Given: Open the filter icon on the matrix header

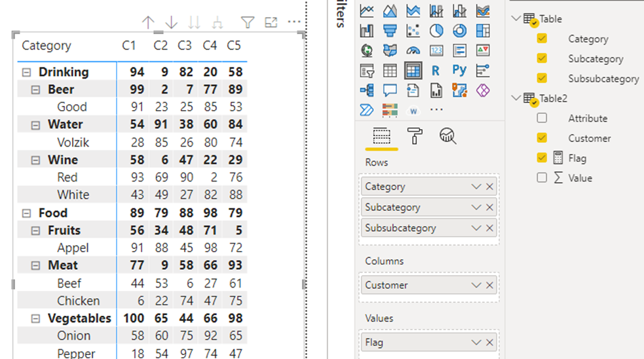Looking at the screenshot, I should coord(248,22).
